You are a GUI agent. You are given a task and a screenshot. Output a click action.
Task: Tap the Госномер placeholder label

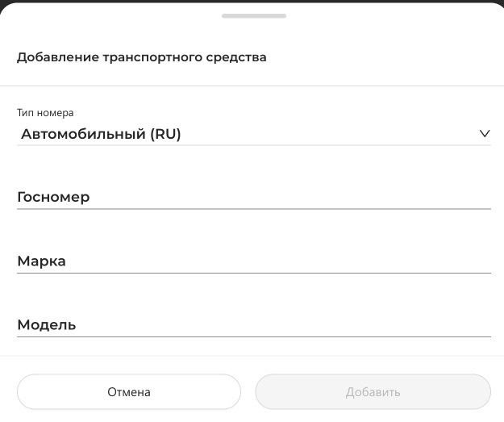(x=53, y=197)
